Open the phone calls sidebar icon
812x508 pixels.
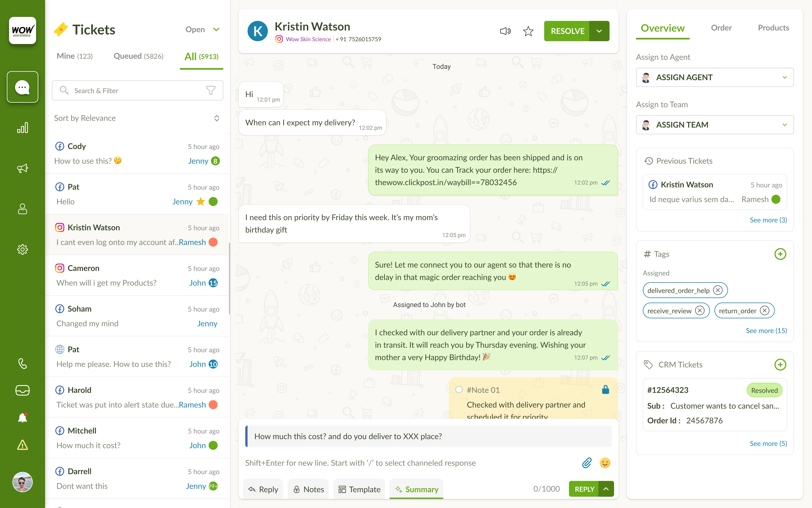tap(22, 364)
